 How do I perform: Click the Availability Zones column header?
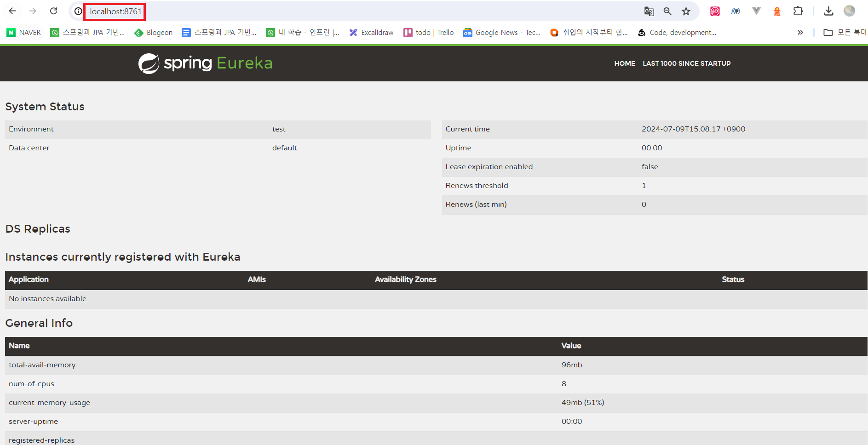pos(406,280)
